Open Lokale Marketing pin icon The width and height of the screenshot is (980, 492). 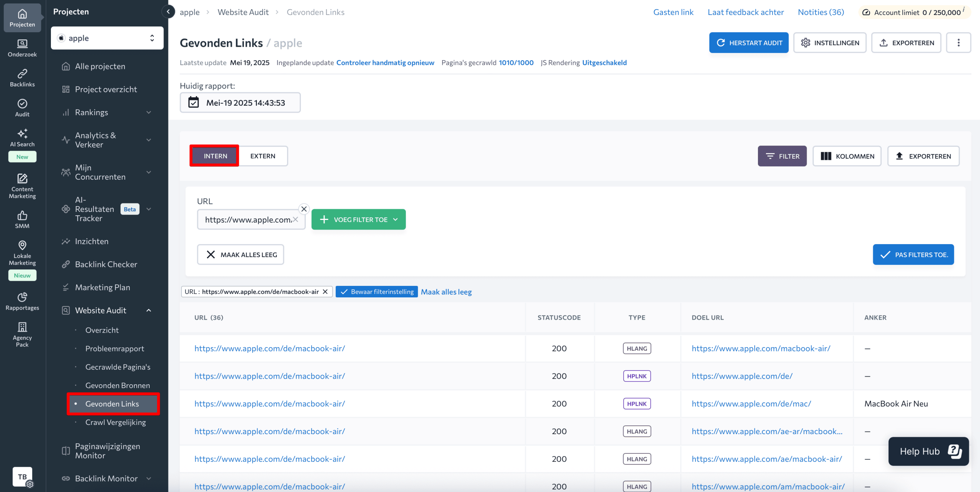22,253
